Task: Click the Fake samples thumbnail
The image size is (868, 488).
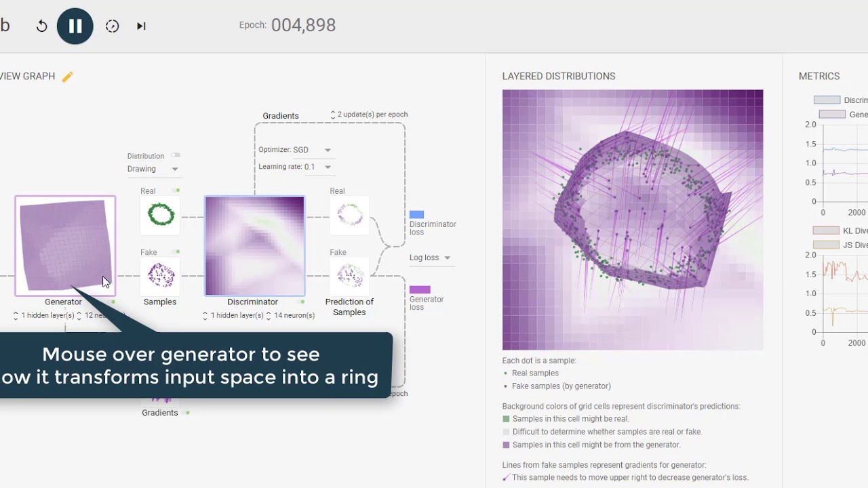Action: [161, 276]
